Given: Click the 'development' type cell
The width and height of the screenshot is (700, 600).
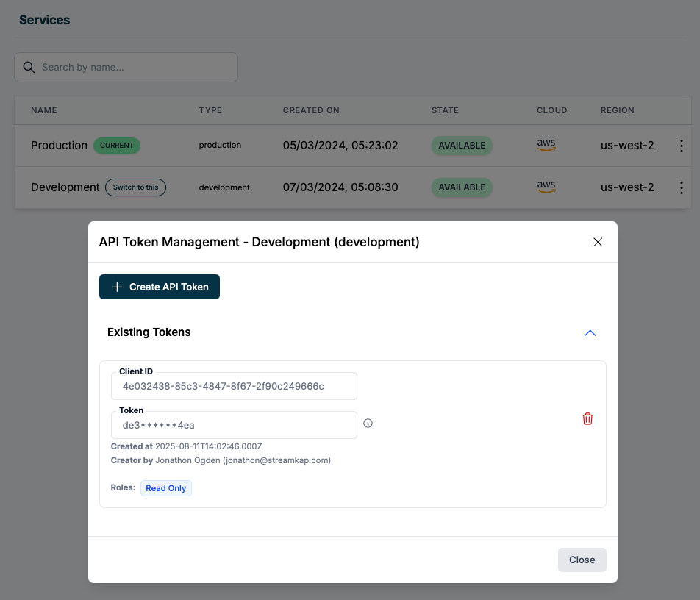Looking at the screenshot, I should (224, 187).
